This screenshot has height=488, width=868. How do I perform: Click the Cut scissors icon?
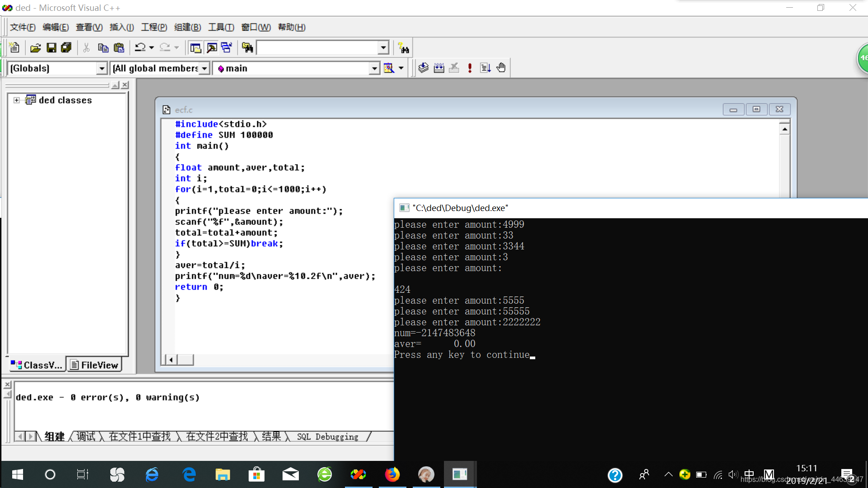[86, 47]
